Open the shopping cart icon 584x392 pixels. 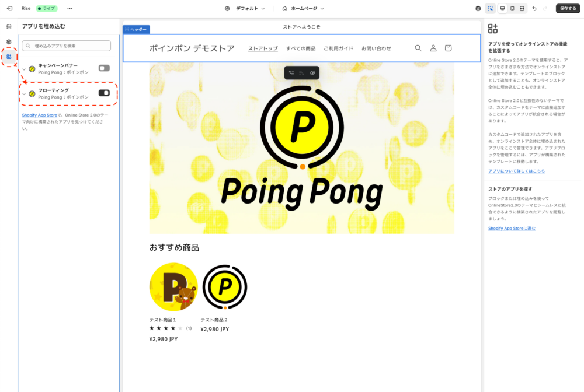pyautogui.click(x=448, y=48)
